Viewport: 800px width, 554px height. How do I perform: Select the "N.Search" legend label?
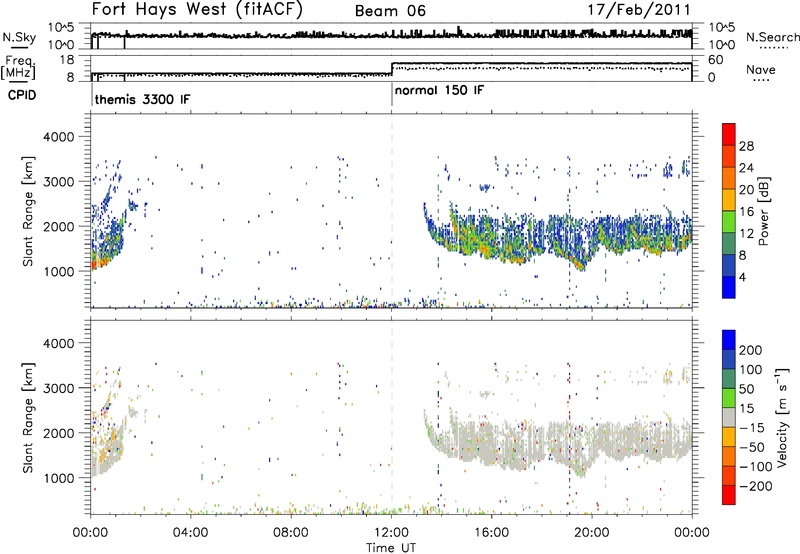pyautogui.click(x=772, y=37)
